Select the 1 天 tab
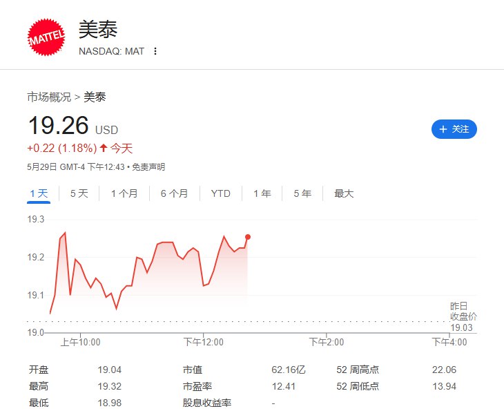 coord(39,193)
